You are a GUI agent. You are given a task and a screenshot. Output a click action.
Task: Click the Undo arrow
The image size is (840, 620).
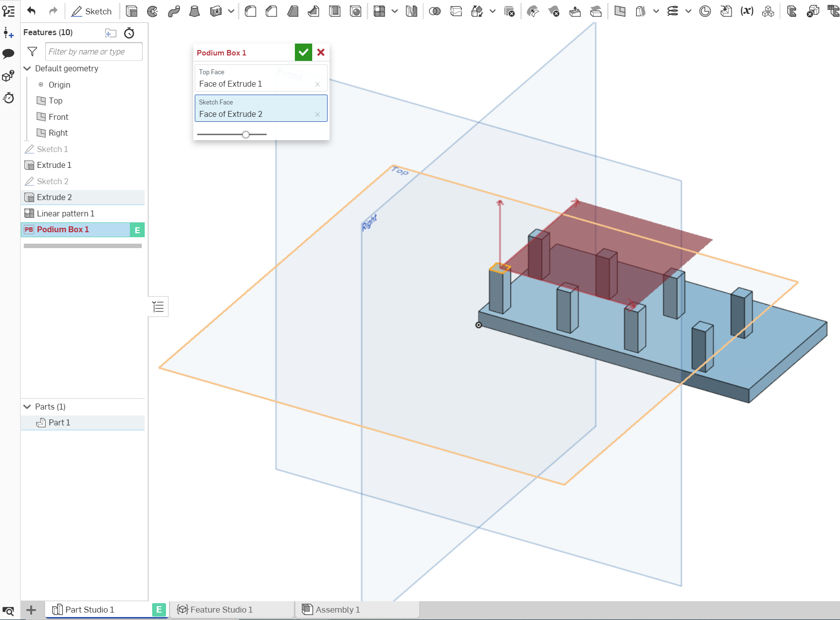tap(31, 11)
